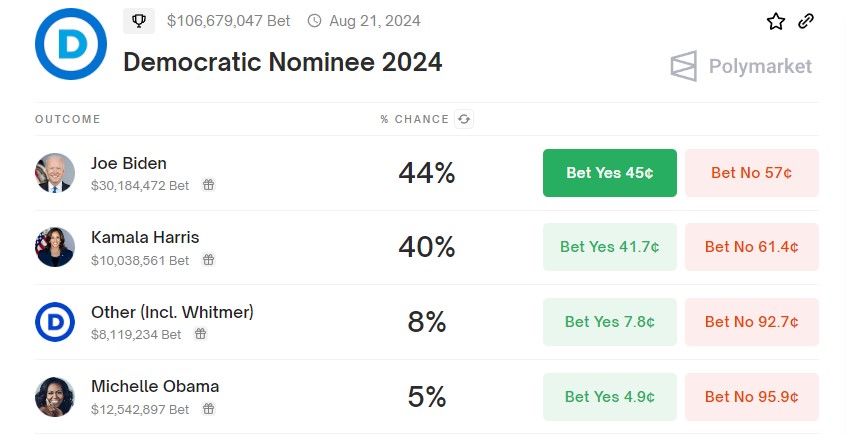Click gift icon beside Joe Biden bet
This screenshot has width=846, height=434.
208,185
